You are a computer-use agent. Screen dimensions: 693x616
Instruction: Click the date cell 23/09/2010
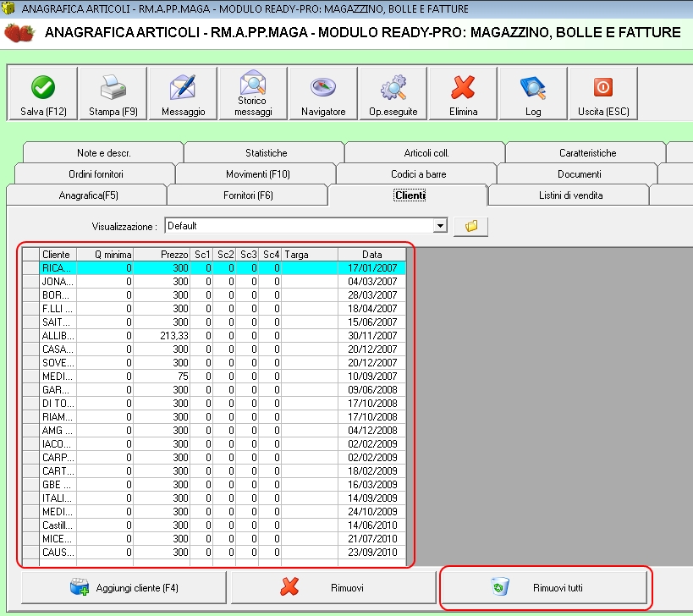tap(371, 553)
